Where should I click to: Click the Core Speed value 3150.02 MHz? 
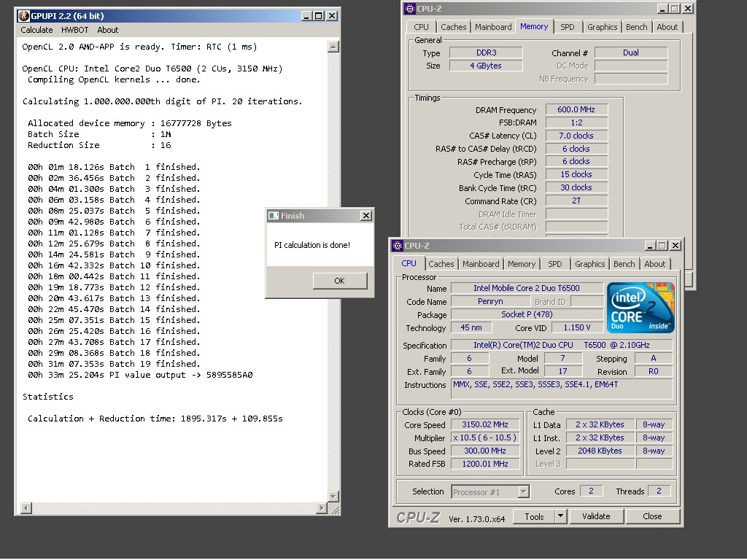click(485, 425)
